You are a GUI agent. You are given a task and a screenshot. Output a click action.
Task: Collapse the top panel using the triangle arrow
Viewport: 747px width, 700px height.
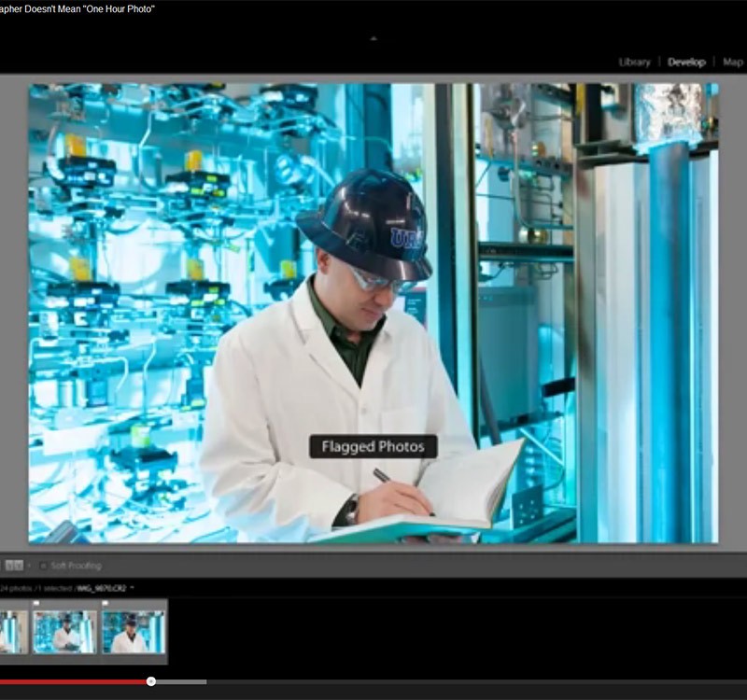(373, 39)
